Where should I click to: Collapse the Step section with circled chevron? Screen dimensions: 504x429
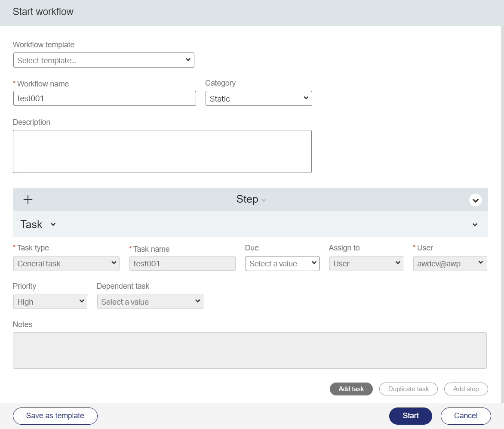(475, 200)
